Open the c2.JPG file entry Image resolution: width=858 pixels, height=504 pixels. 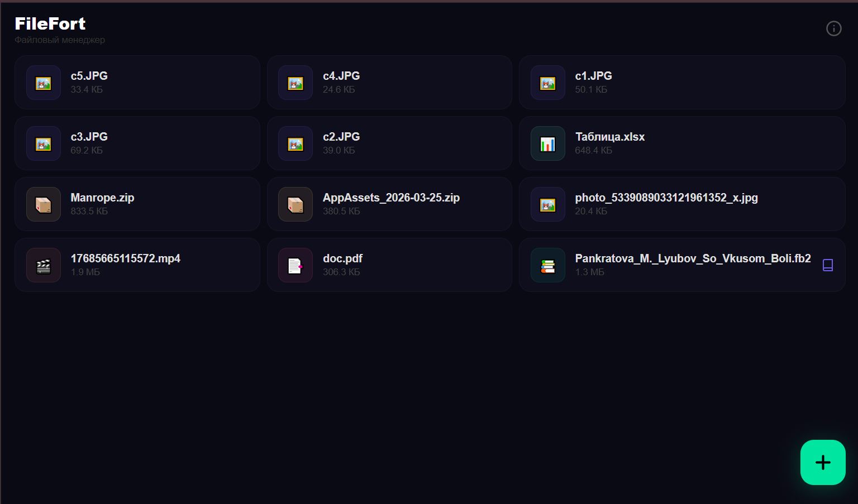point(389,143)
